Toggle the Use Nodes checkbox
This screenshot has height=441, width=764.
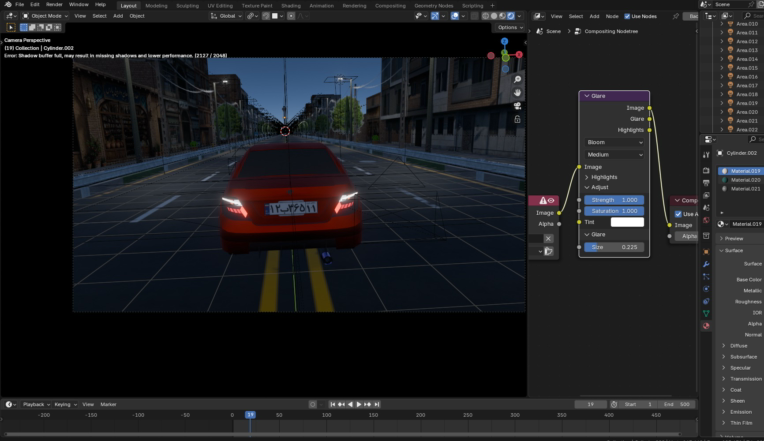click(627, 17)
